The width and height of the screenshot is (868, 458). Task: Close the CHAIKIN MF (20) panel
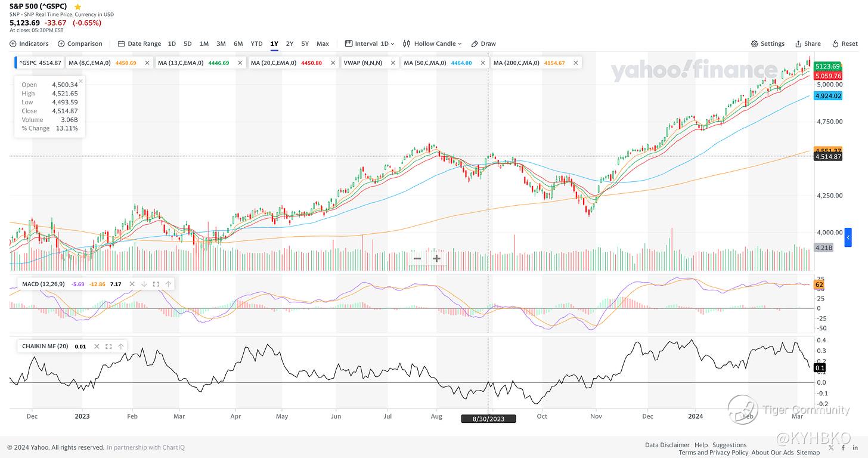[97, 346]
